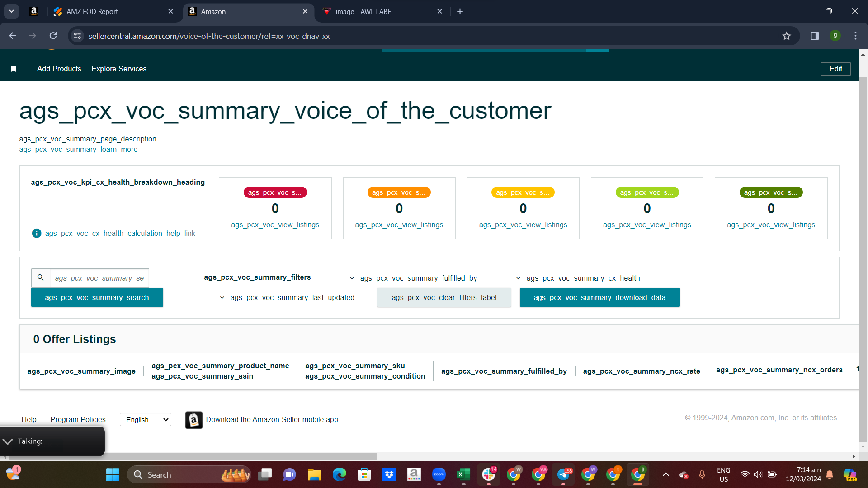Screen dimensions: 868x488
Task: Open Chrome profile avatar
Action: [x=835, y=36]
